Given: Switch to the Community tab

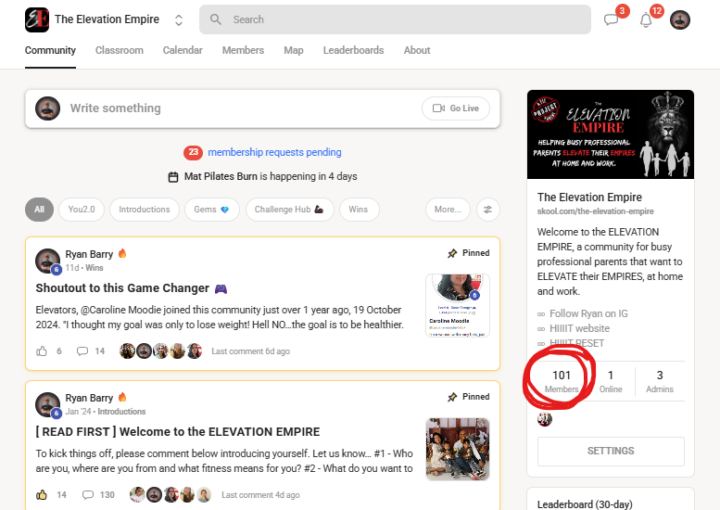Looking at the screenshot, I should (50, 50).
